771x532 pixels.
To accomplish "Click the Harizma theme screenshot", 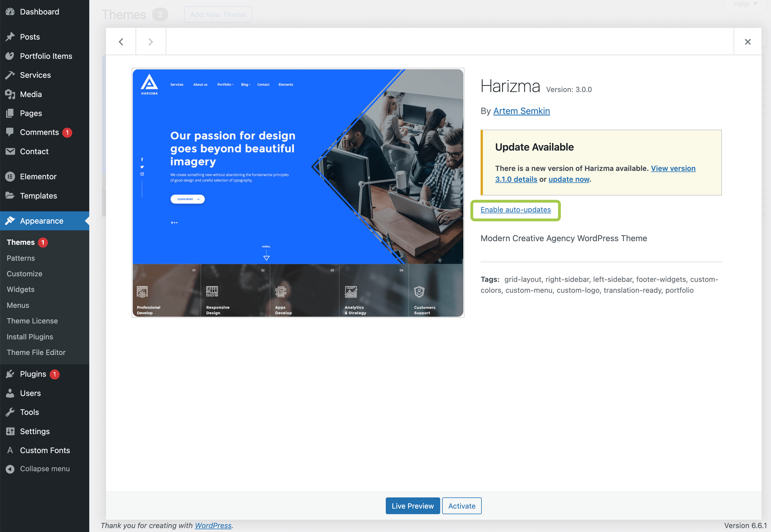I will pyautogui.click(x=298, y=193).
